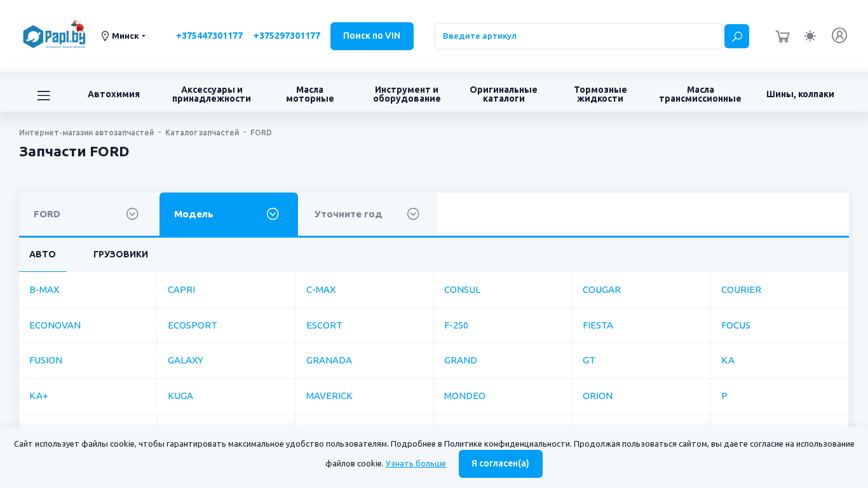The width and height of the screenshot is (868, 488).
Task: Select the GRANADA model
Action: click(x=329, y=360)
